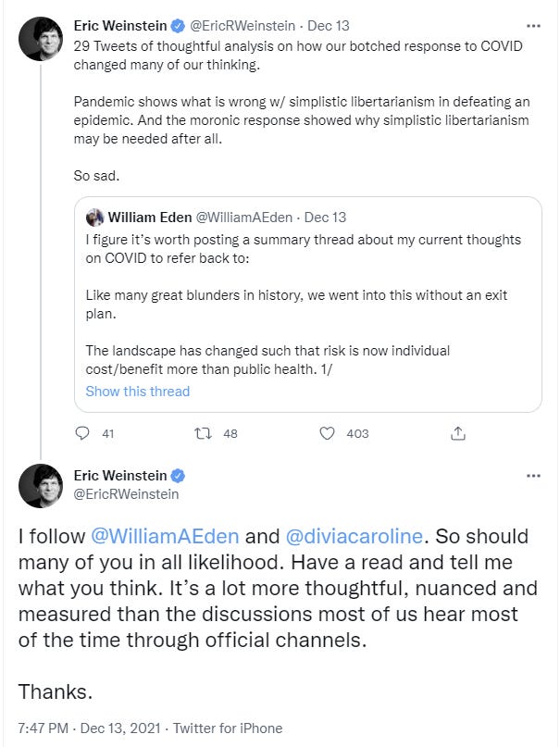The width and height of the screenshot is (560, 747).
Task: Like the tweet with 403 likes
Action: (x=327, y=433)
